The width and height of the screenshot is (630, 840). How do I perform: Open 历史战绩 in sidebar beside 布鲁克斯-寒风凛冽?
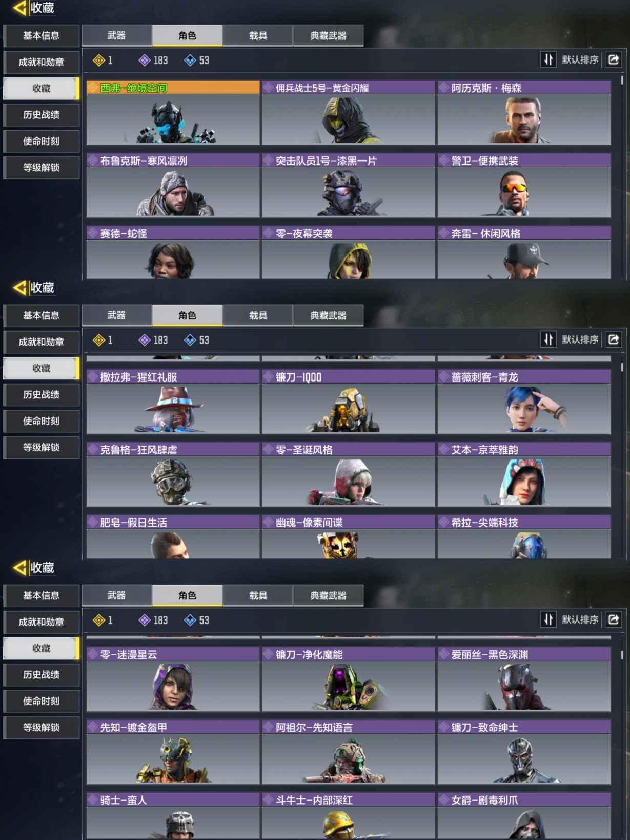(x=42, y=115)
